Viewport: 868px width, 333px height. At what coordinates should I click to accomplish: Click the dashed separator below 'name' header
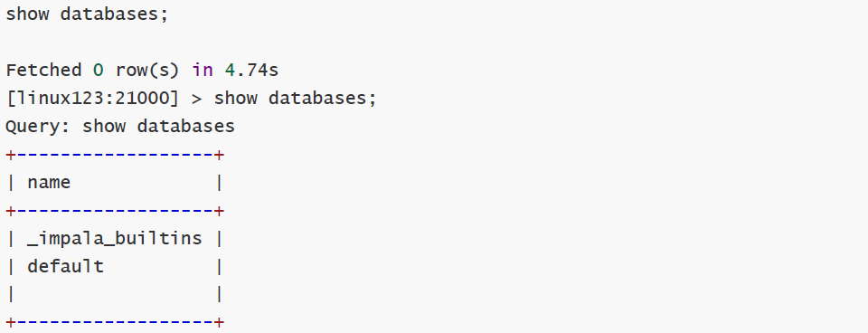115,211
